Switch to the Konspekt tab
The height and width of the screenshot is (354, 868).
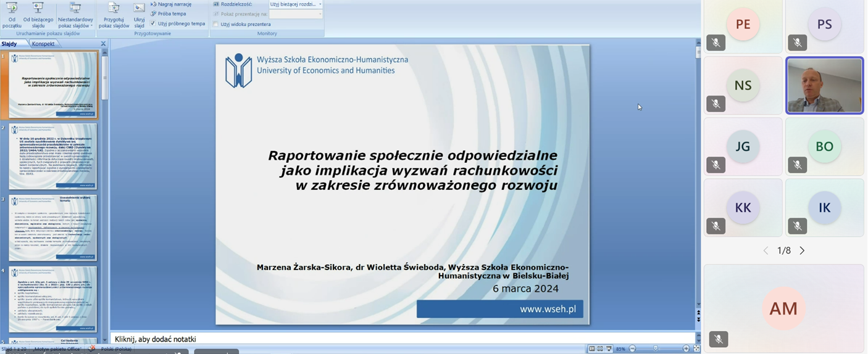click(43, 44)
